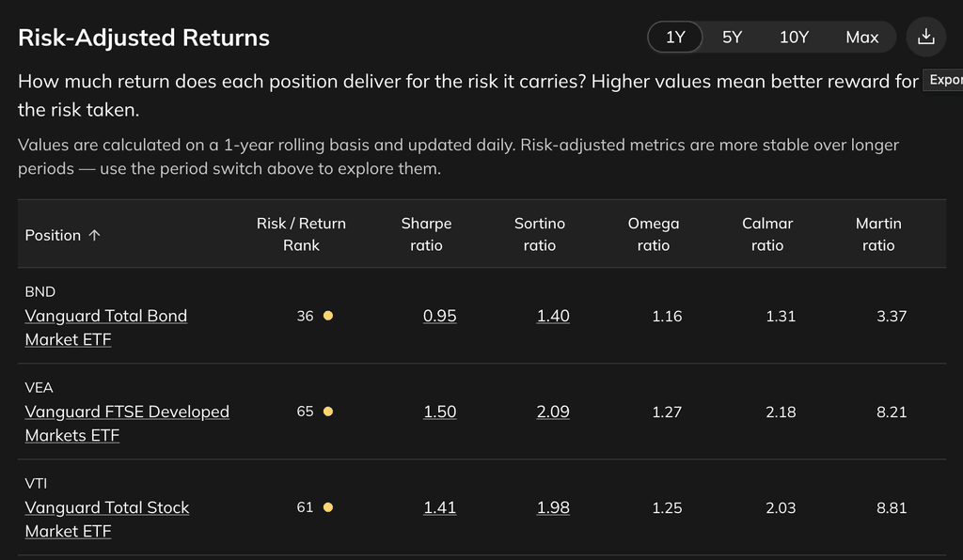Select the Max period option
The image size is (963, 560).
(x=862, y=37)
